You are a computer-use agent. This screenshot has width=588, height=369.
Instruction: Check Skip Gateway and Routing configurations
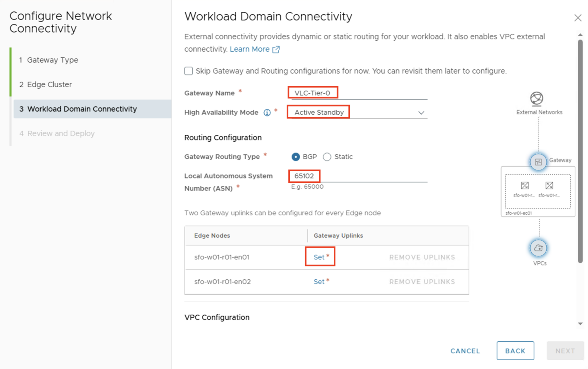pos(188,71)
